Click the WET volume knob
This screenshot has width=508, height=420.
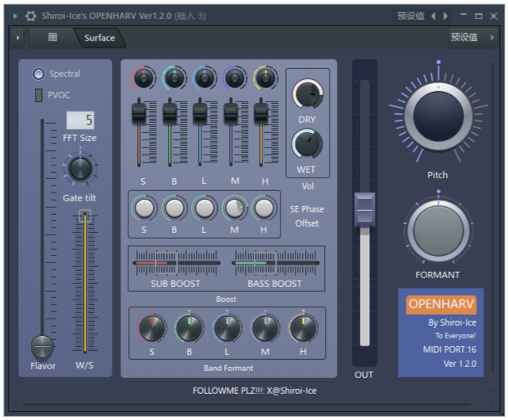pos(307,144)
